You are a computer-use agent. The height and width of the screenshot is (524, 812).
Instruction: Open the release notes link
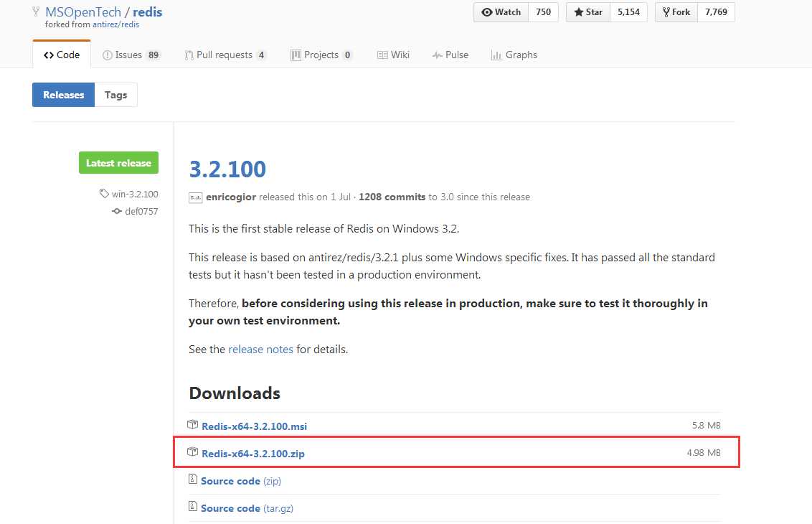pyautogui.click(x=260, y=350)
